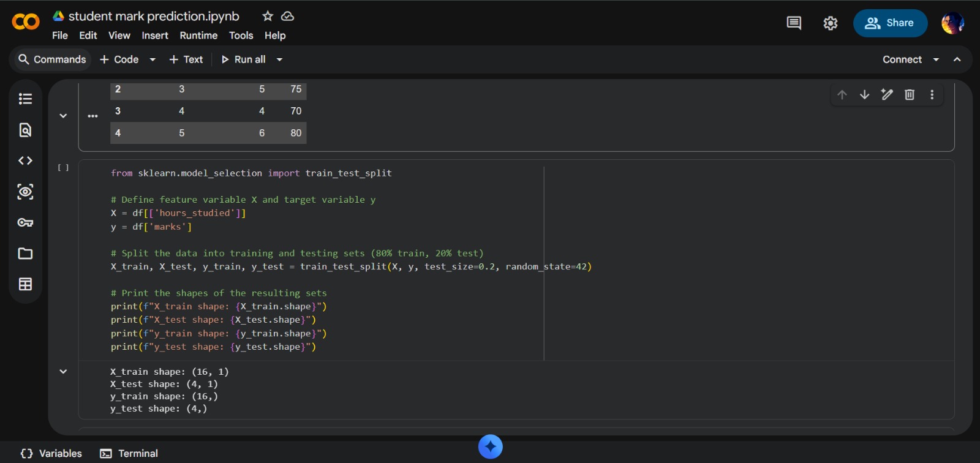Open the Runtime menu

click(198, 36)
